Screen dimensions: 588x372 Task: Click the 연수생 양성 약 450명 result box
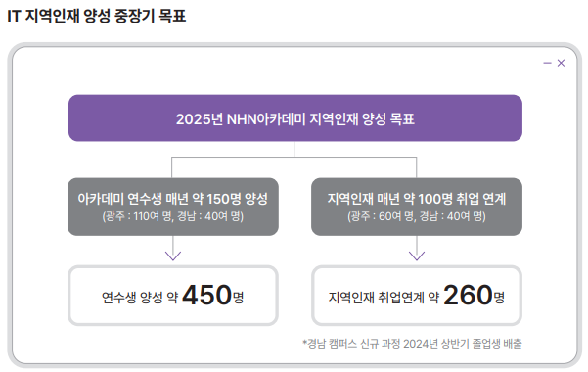173,296
